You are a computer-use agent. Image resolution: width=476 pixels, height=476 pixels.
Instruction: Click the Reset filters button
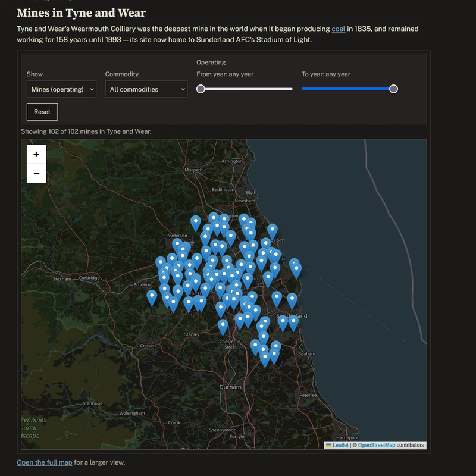coord(42,112)
